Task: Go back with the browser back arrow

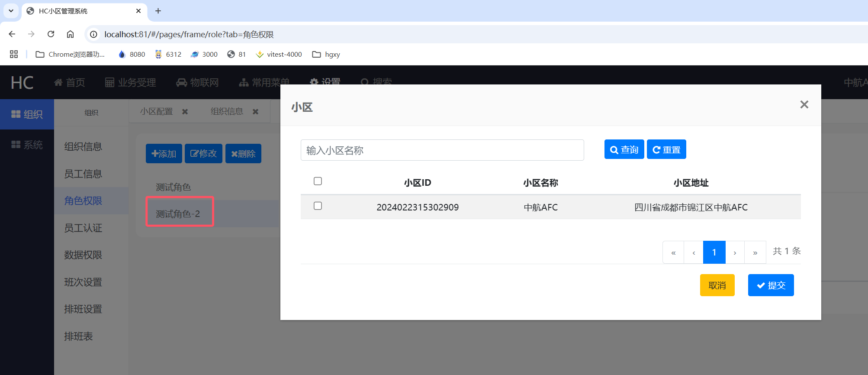Action: click(12, 34)
